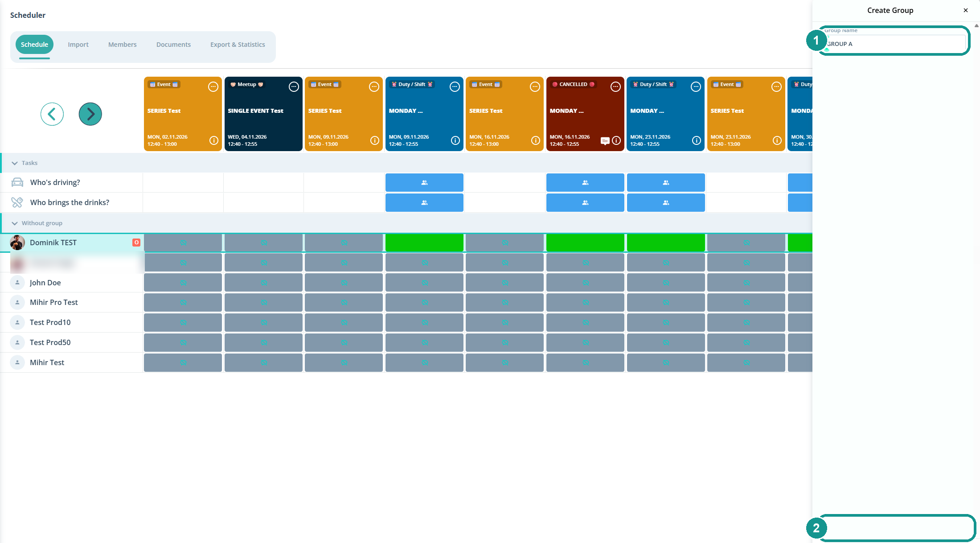Advance to next events with right arrow

tap(90, 114)
